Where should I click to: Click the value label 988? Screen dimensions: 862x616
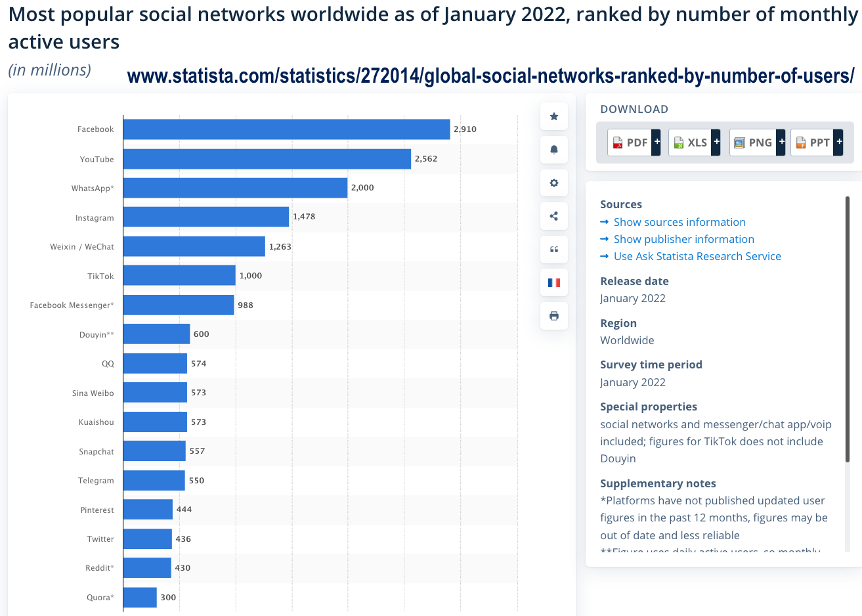coord(246,305)
